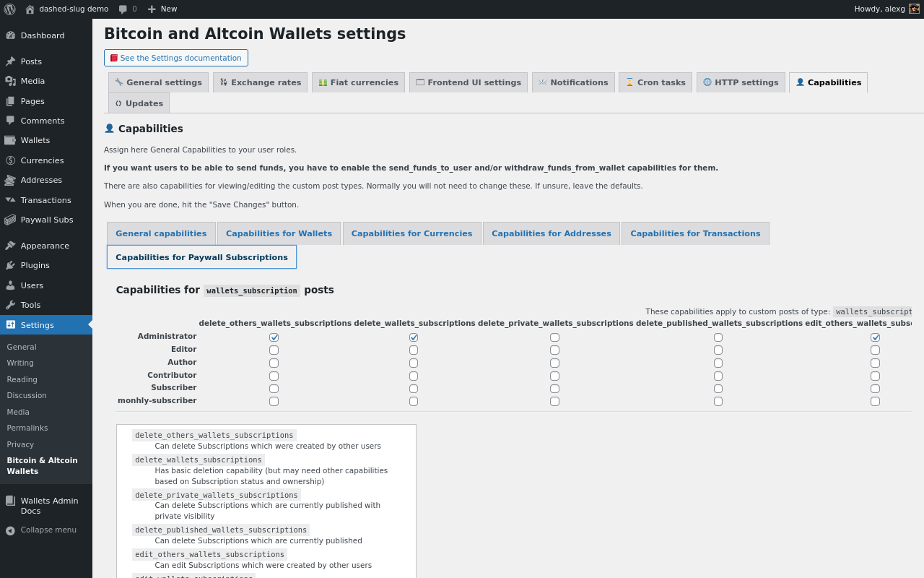Uncheck Administrator edit_others_wallets_subscriptions checkbox
Screen dimensions: 924x578
875,337
